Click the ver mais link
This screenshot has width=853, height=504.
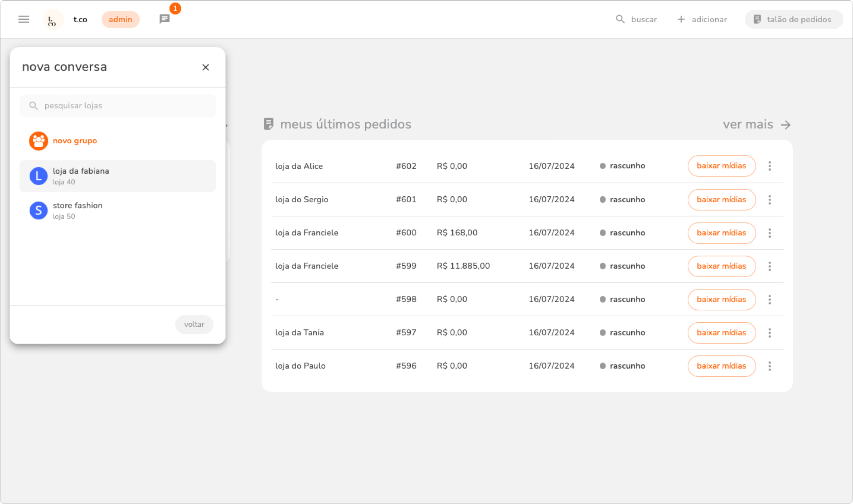tap(756, 124)
